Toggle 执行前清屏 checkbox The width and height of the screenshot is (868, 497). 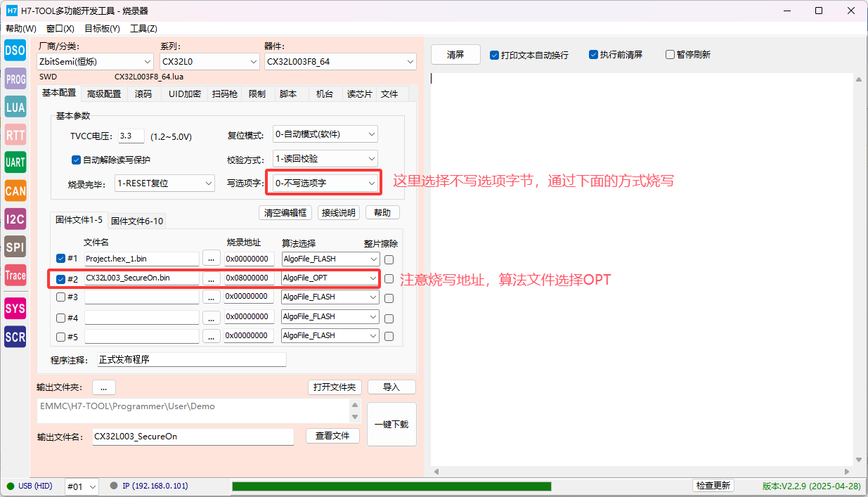tap(593, 55)
